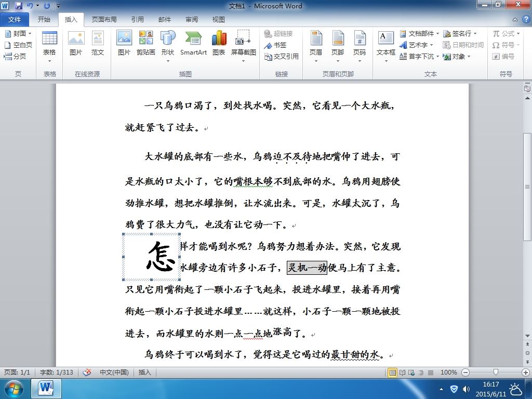
Task: Switch to the References (引用) tab
Action: (x=137, y=20)
